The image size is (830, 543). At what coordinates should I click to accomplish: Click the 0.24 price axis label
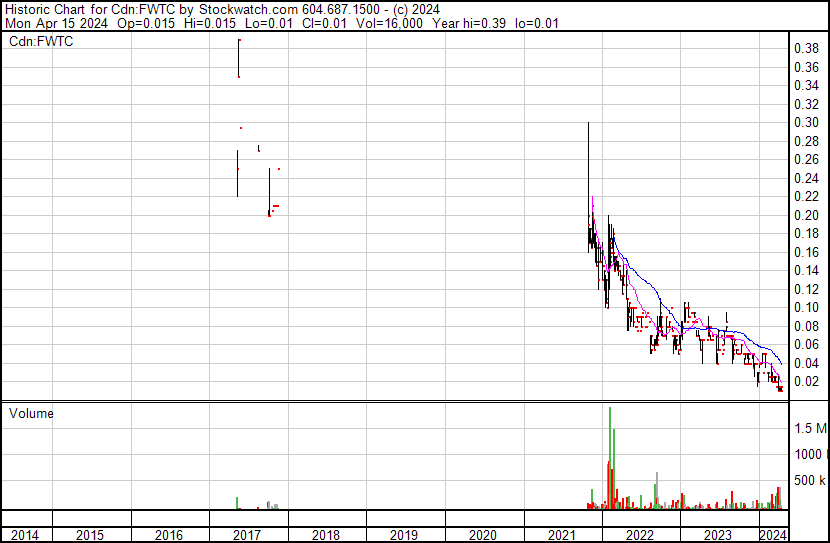(x=806, y=178)
